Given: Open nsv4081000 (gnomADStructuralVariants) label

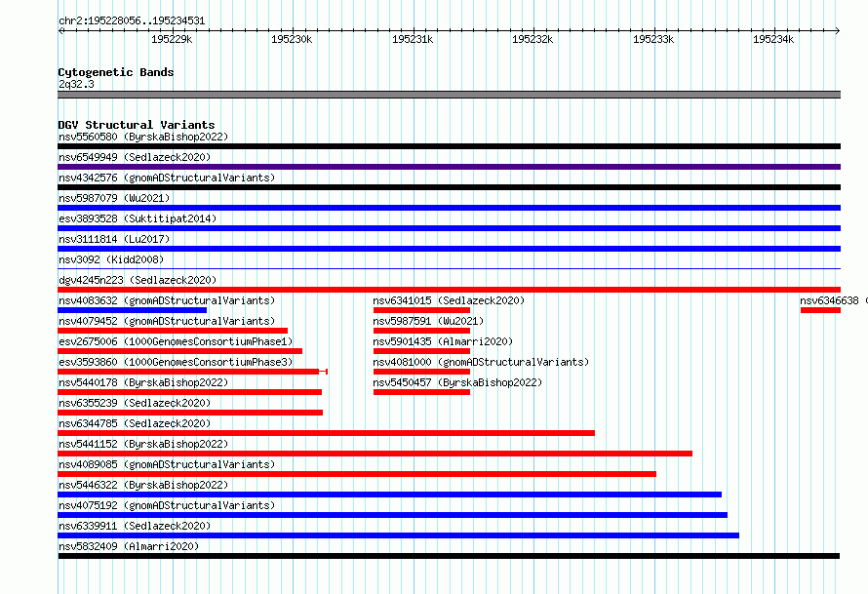Looking at the screenshot, I should pyautogui.click(x=481, y=362).
